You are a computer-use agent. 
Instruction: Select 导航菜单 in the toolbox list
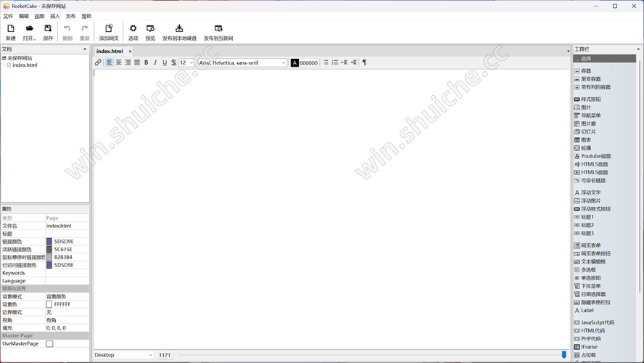click(590, 115)
